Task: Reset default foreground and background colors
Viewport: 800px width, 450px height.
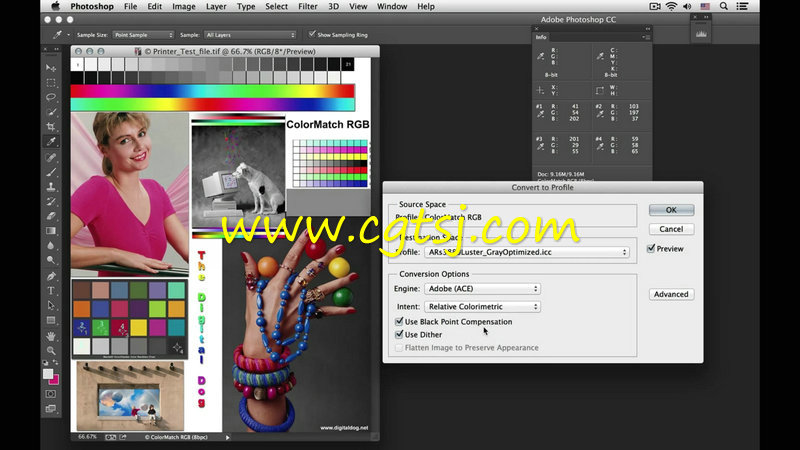Action: click(x=45, y=362)
